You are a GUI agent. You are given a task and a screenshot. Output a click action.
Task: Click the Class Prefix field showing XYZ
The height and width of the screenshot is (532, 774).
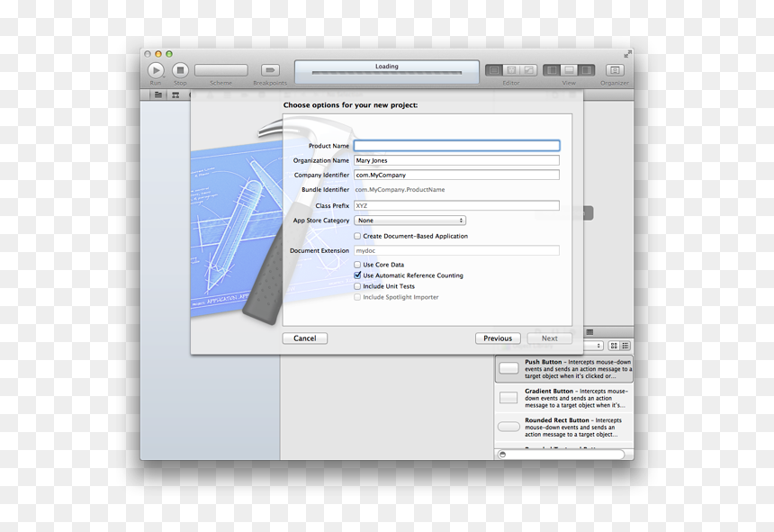coord(456,206)
